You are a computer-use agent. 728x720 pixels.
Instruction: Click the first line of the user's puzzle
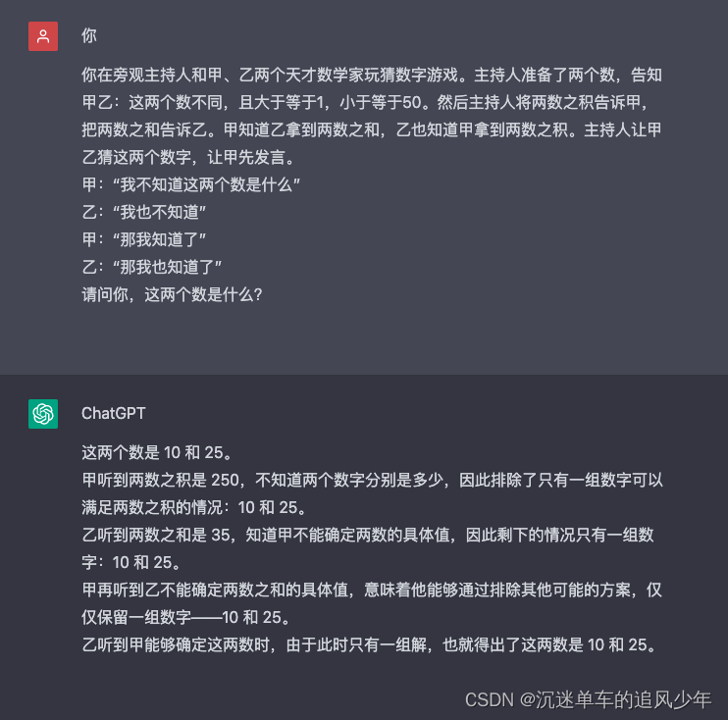372,75
